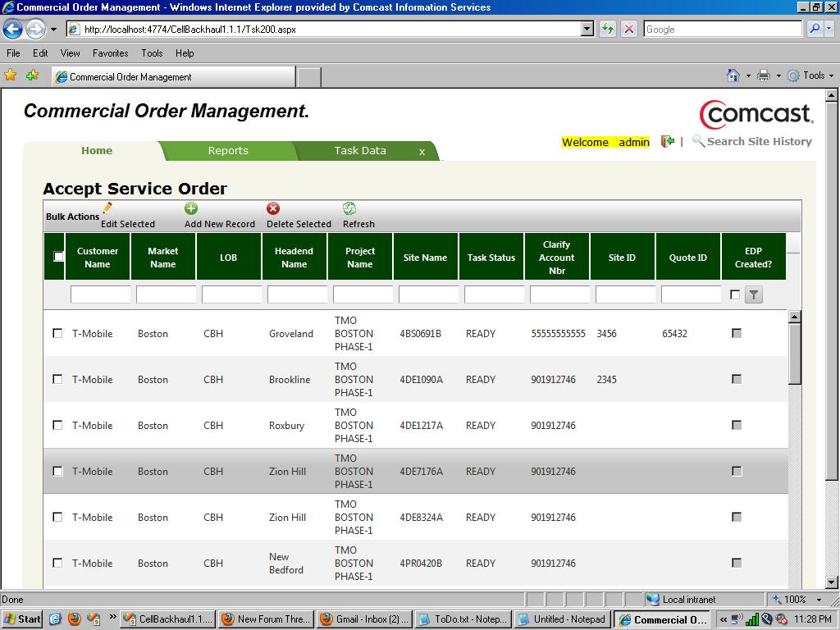Go forward with the browser Forward arrow

(x=35, y=29)
